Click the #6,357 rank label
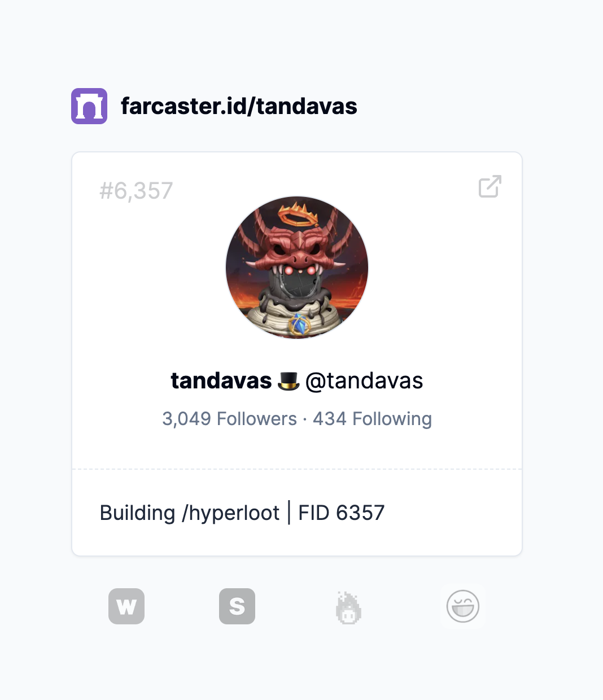The width and height of the screenshot is (603, 700). (136, 191)
